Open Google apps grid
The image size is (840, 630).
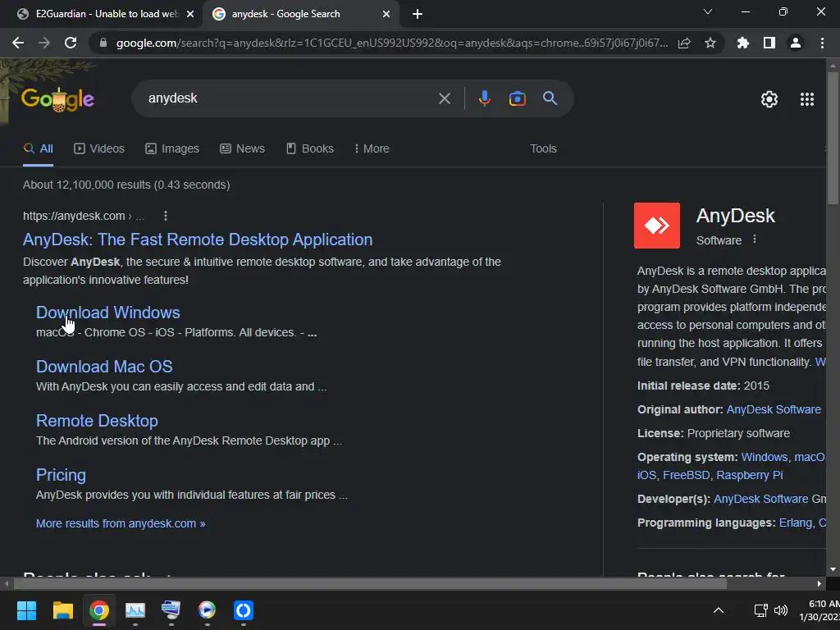[x=807, y=99]
